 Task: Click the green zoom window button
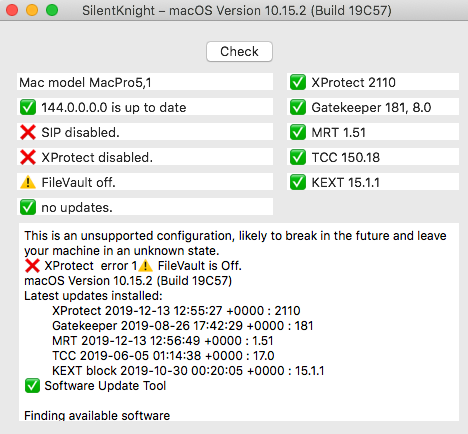pos(52,10)
